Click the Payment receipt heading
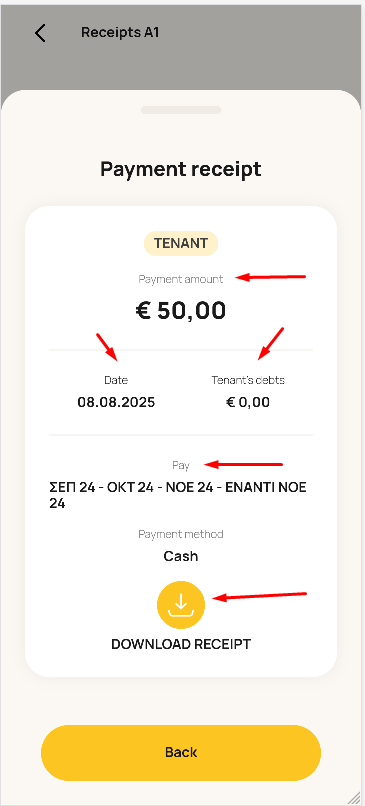This screenshot has height=806, width=365. (x=181, y=169)
